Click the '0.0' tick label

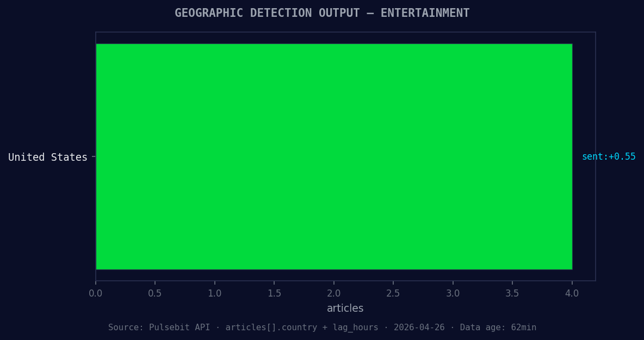coord(96,293)
